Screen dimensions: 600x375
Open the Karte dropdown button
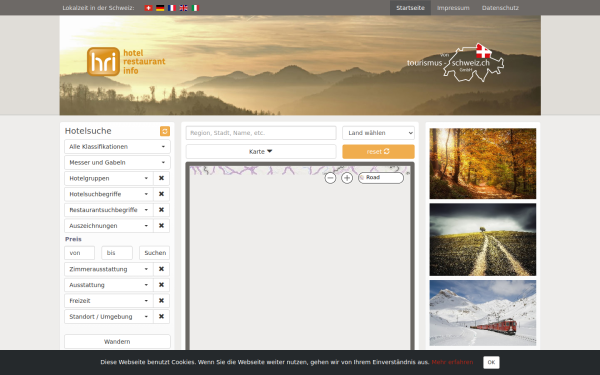pyautogui.click(x=261, y=152)
